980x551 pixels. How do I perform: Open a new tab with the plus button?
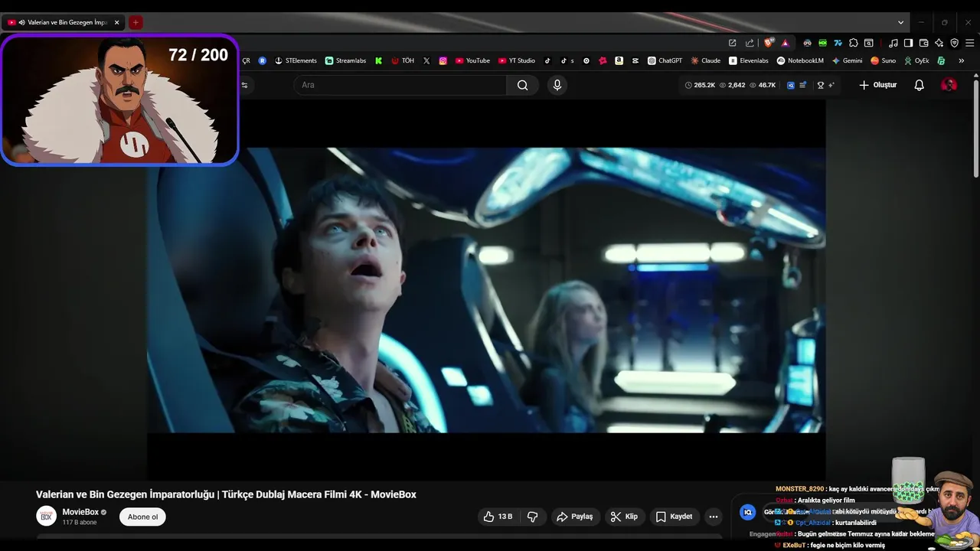coord(136,22)
